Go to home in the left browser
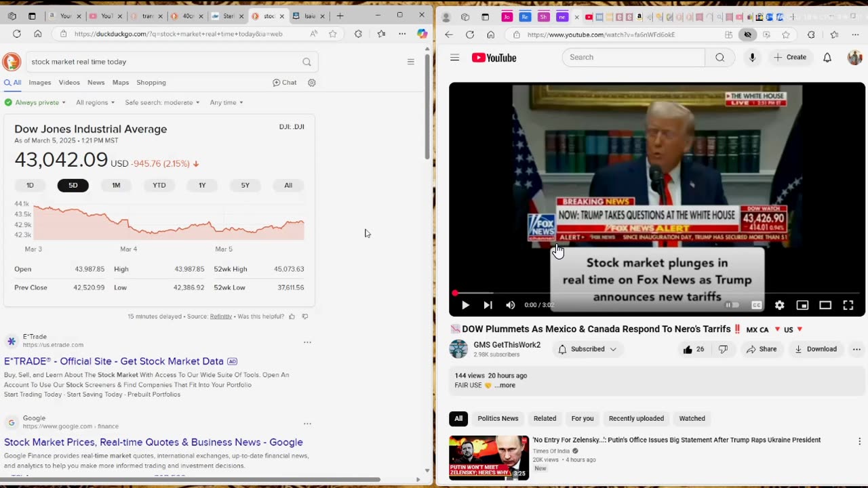Viewport: 868px width, 488px height. [37, 34]
